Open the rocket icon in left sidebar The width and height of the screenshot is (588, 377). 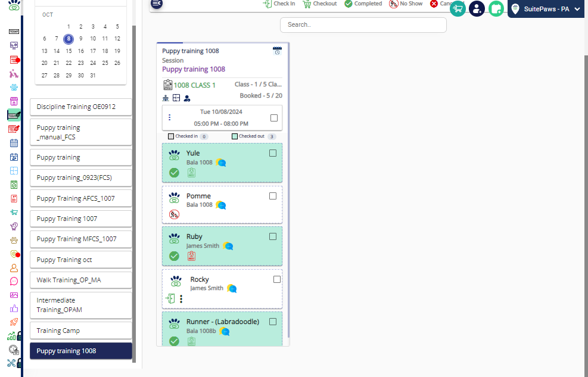click(x=14, y=322)
